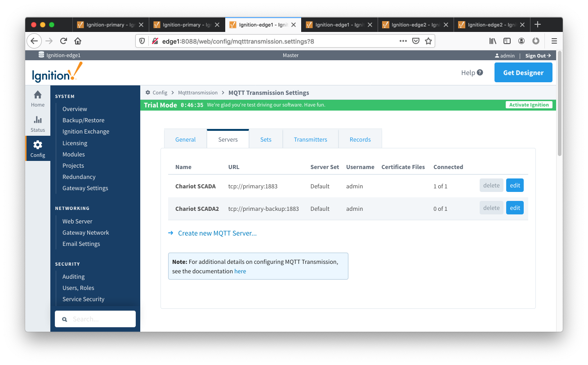Image resolution: width=588 pixels, height=365 pixels.
Task: Open Backup/Restore page
Action: (83, 120)
